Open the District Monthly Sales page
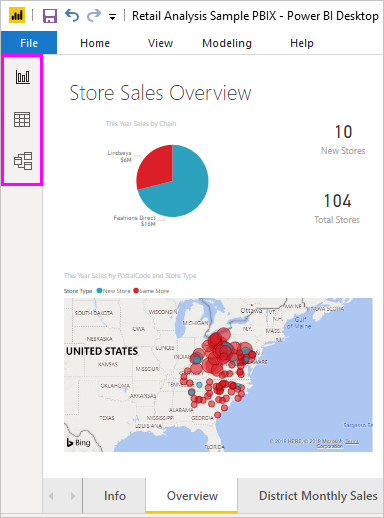The image size is (384, 518). (x=318, y=496)
